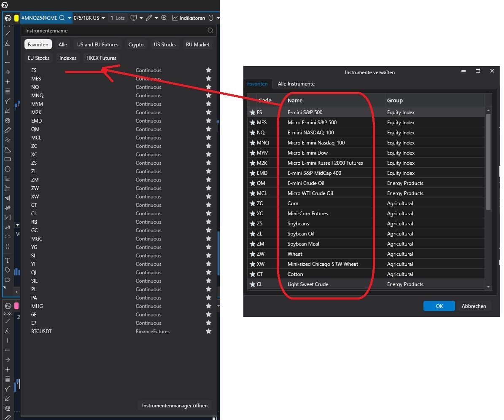
Task: Select the angle drawing tool in upper chart
Action: pos(8,43)
